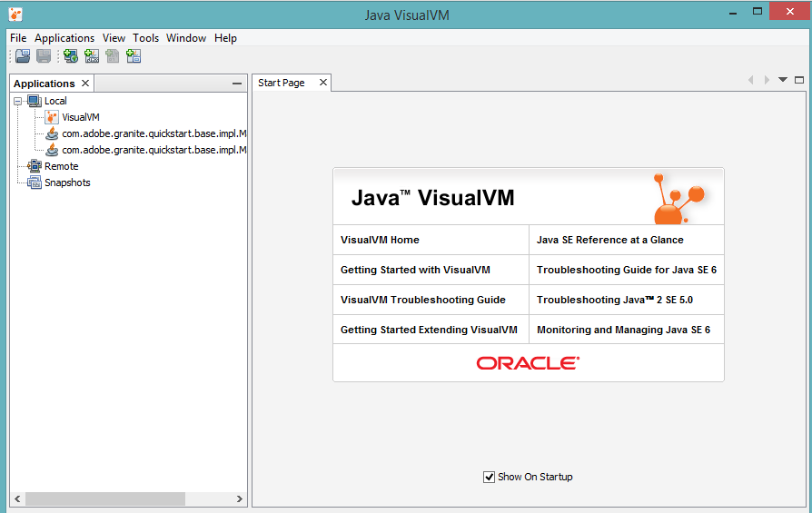Click the VisualVM app icon in title bar
The width and height of the screenshot is (812, 513).
[x=15, y=15]
